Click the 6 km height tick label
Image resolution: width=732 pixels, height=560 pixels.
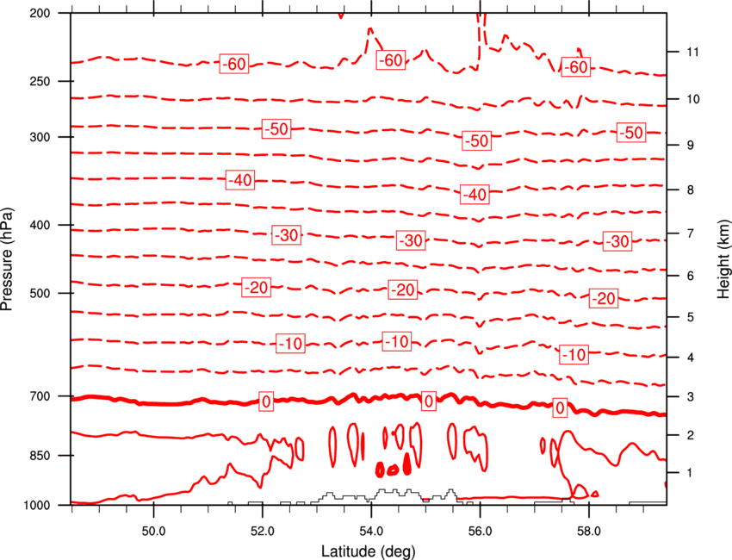(x=691, y=276)
